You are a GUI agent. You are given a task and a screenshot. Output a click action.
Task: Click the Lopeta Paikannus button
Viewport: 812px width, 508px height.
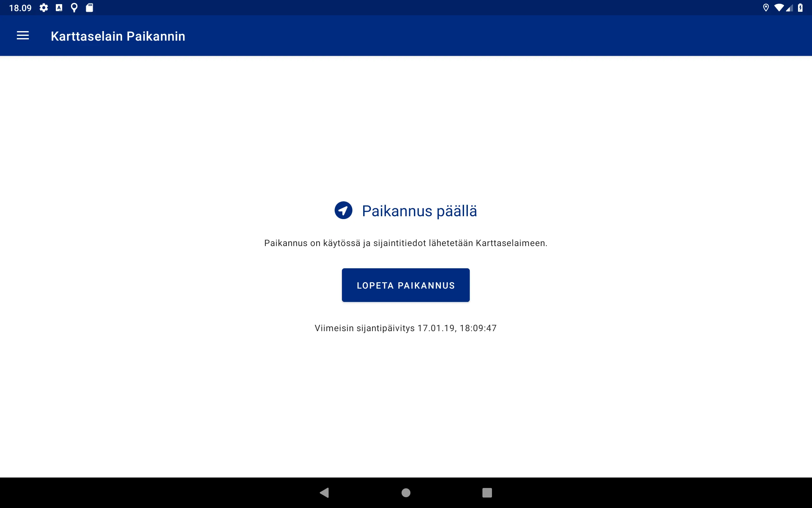(406, 285)
